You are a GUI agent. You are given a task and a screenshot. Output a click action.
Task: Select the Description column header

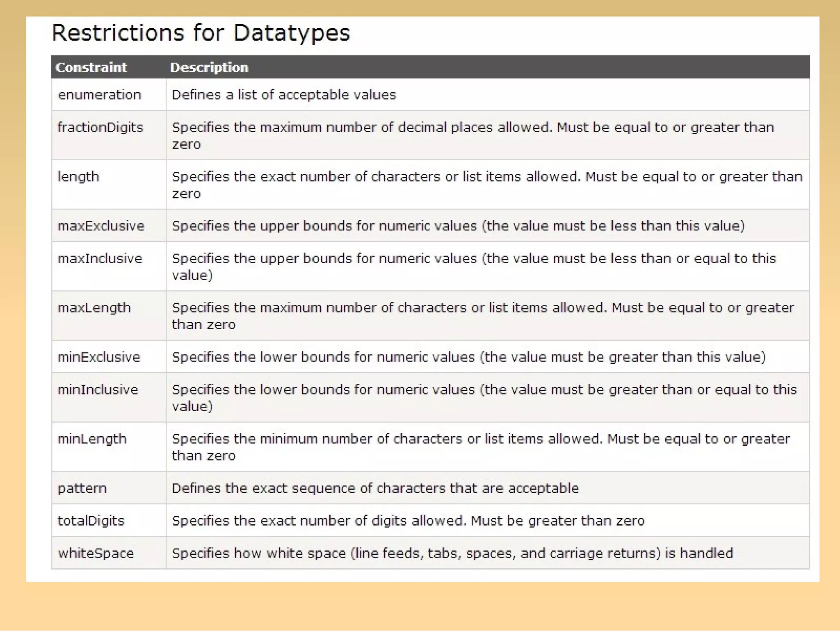[209, 67]
